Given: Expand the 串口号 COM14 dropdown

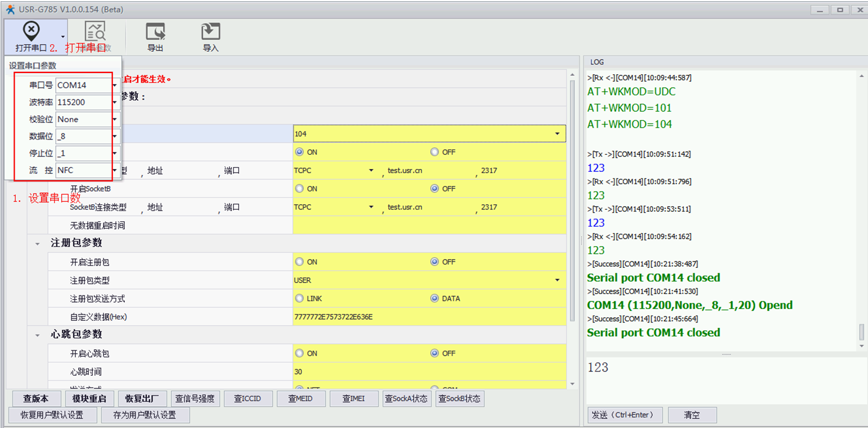Looking at the screenshot, I should click(x=115, y=85).
